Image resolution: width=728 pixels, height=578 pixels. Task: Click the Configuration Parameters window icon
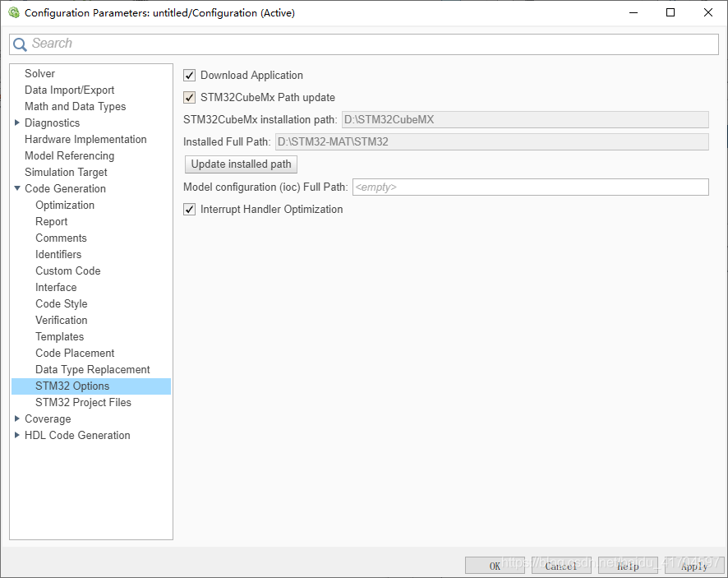(13, 12)
